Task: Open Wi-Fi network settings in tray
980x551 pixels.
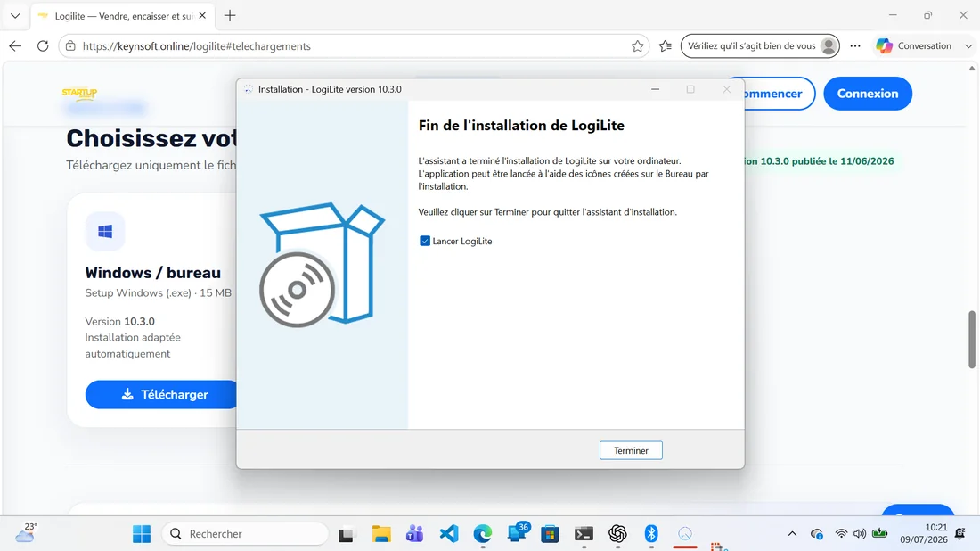Action: coord(841,533)
